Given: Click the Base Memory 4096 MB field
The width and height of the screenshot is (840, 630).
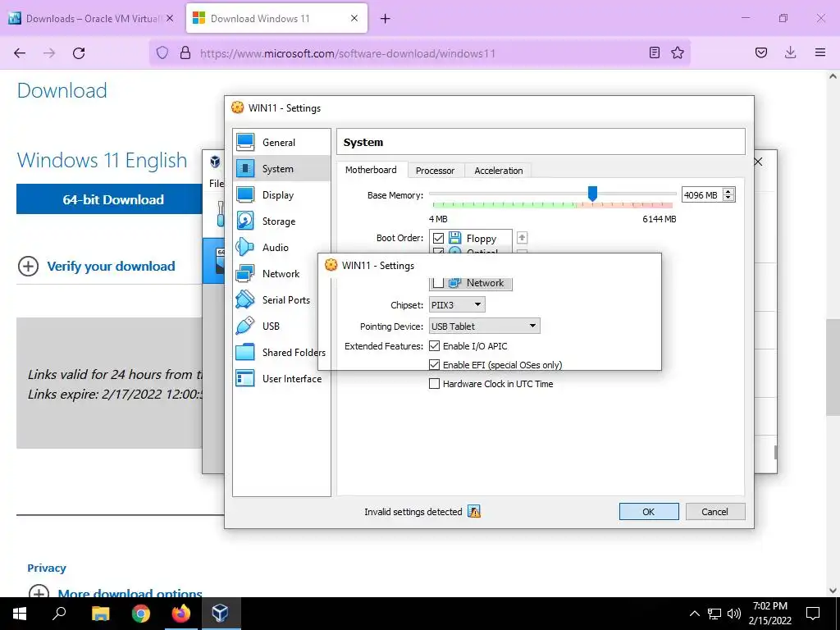Looking at the screenshot, I should (x=701, y=195).
